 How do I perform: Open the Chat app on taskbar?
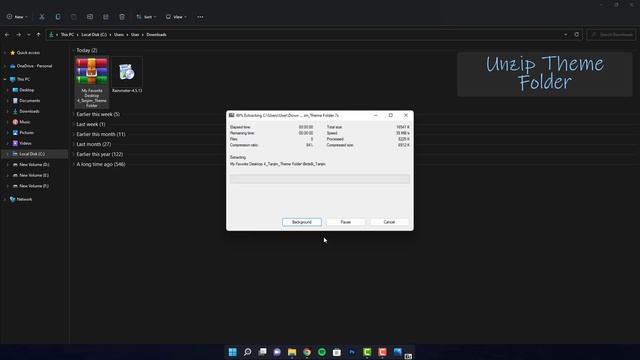(277, 352)
